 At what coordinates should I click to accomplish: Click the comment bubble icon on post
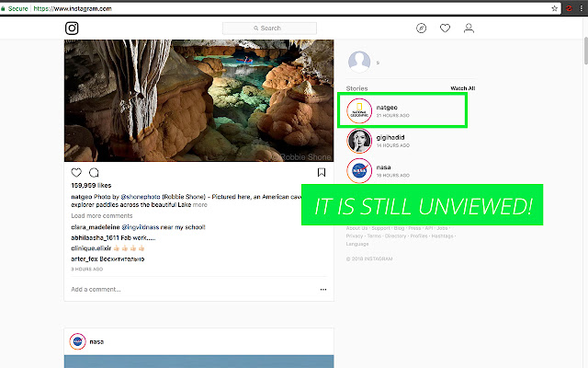click(94, 172)
